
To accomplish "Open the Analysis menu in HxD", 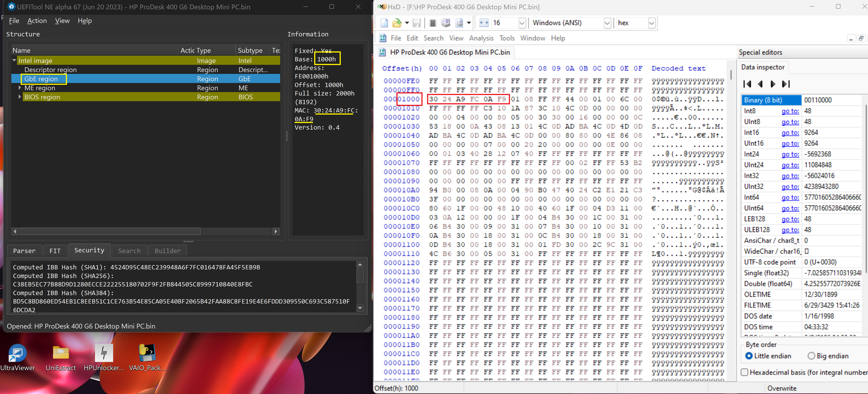I will click(x=481, y=38).
